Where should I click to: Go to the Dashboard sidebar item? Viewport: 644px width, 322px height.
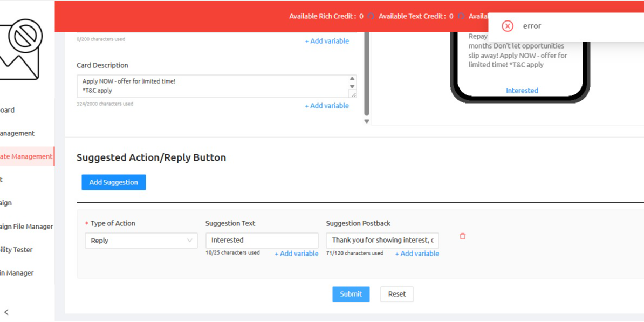(x=8, y=110)
